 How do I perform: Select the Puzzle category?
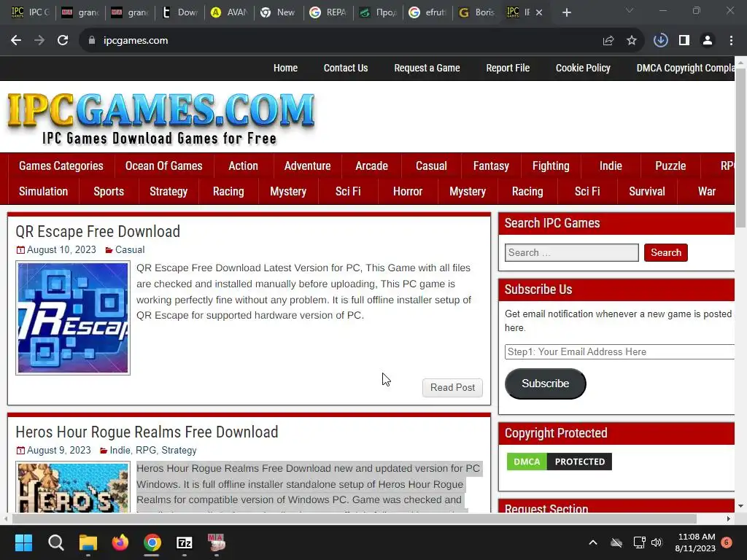click(x=670, y=166)
